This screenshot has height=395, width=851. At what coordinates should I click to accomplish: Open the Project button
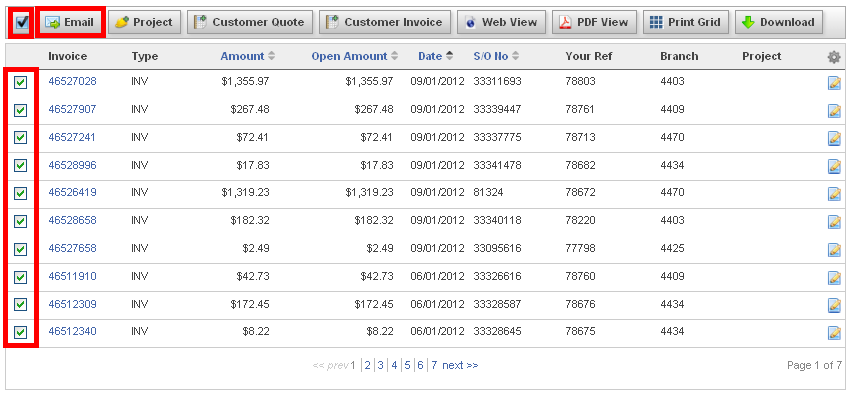point(144,22)
